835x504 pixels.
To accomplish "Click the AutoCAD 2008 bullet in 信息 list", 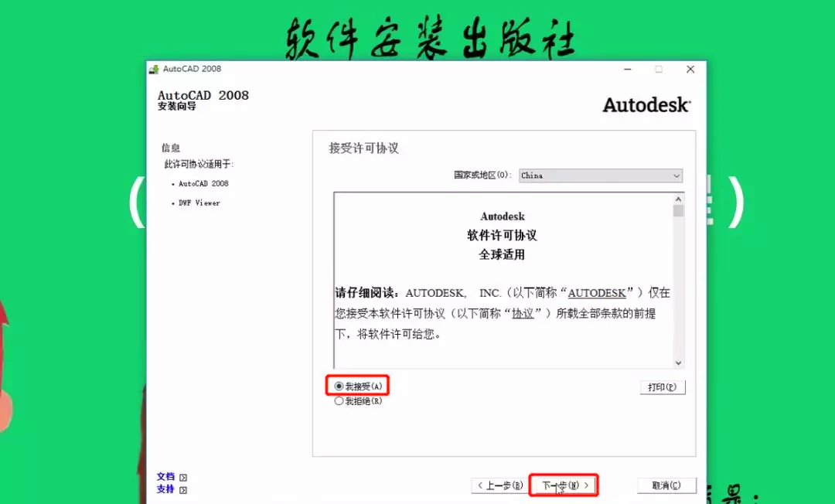I will pos(203,184).
